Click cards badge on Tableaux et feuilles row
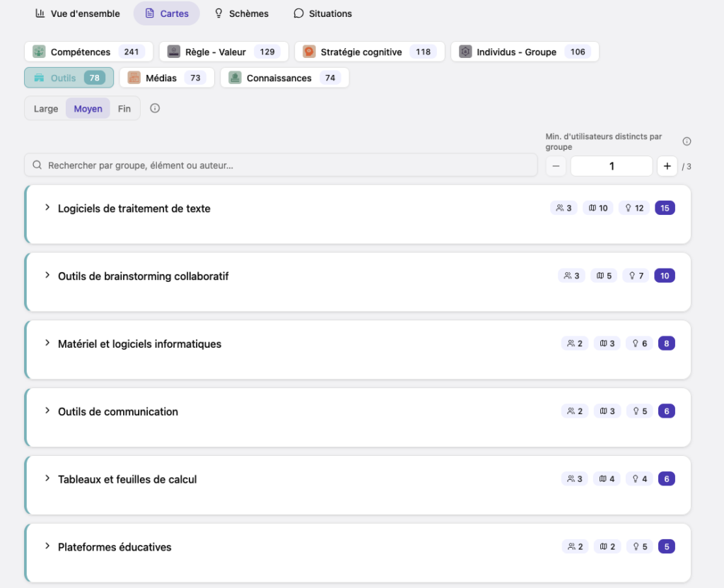 tap(607, 479)
